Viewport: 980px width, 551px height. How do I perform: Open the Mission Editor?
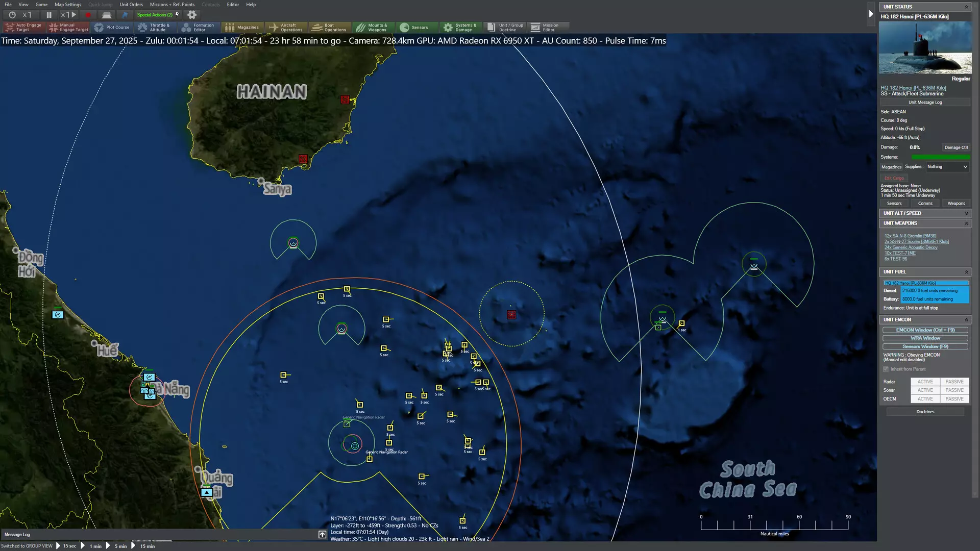click(548, 28)
